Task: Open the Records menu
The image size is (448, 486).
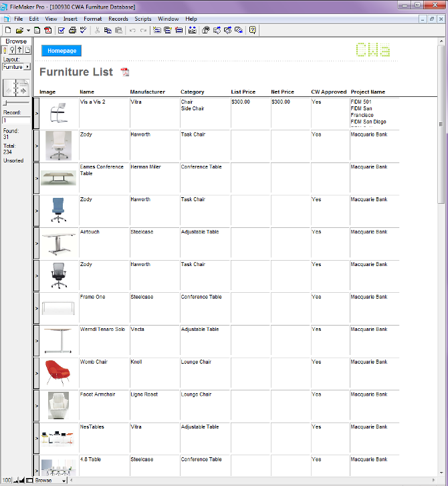Action: pos(118,19)
